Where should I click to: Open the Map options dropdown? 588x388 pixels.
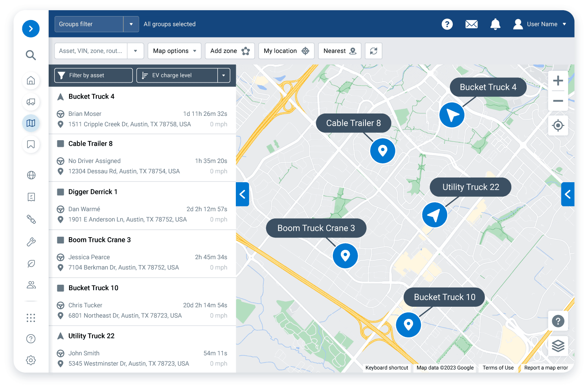174,51
